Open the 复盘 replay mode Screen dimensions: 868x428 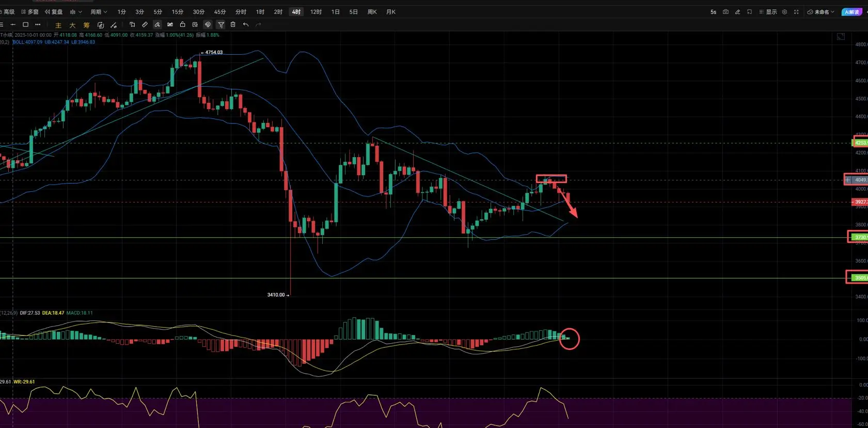coord(54,12)
